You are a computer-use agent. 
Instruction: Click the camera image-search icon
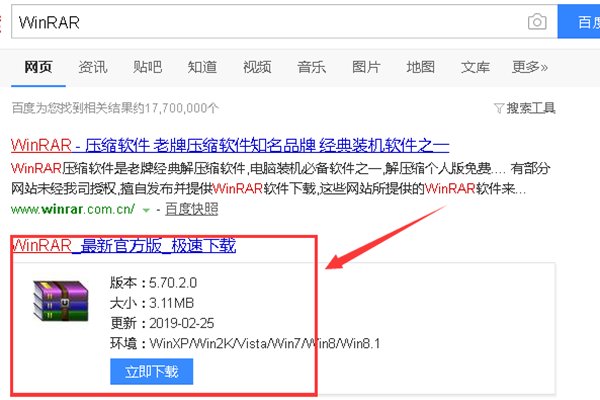537,22
